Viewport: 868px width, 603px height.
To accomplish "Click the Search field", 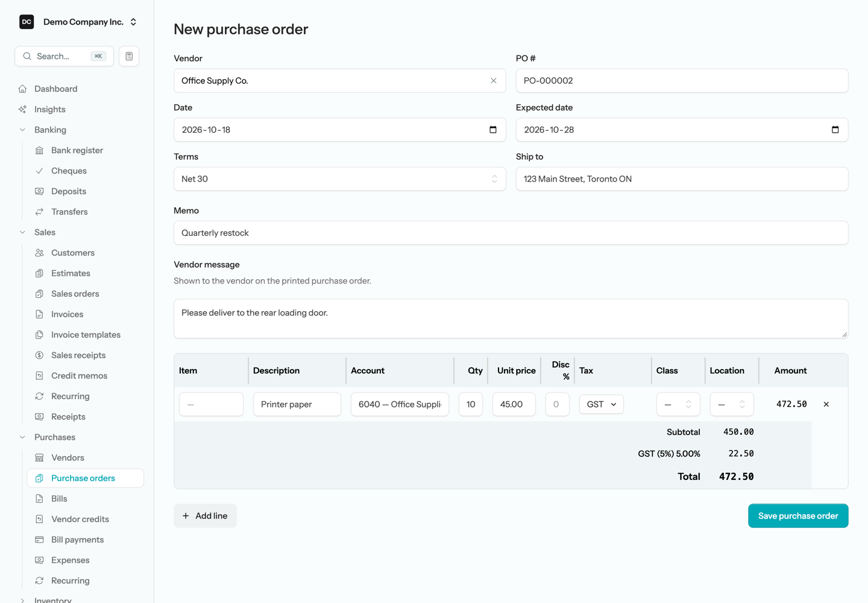I will 64,56.
